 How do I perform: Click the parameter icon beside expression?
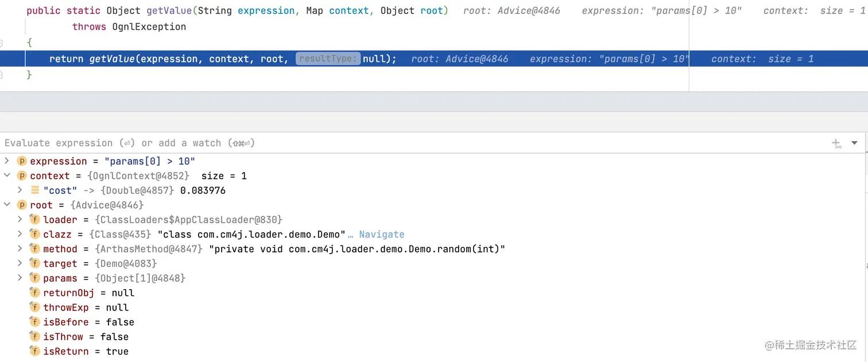tap(22, 161)
